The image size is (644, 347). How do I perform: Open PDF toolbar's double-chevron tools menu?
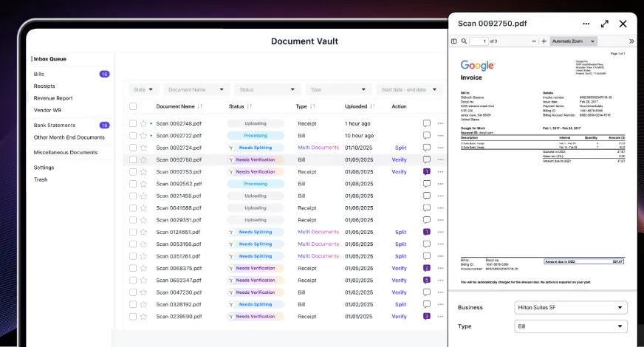click(x=631, y=41)
